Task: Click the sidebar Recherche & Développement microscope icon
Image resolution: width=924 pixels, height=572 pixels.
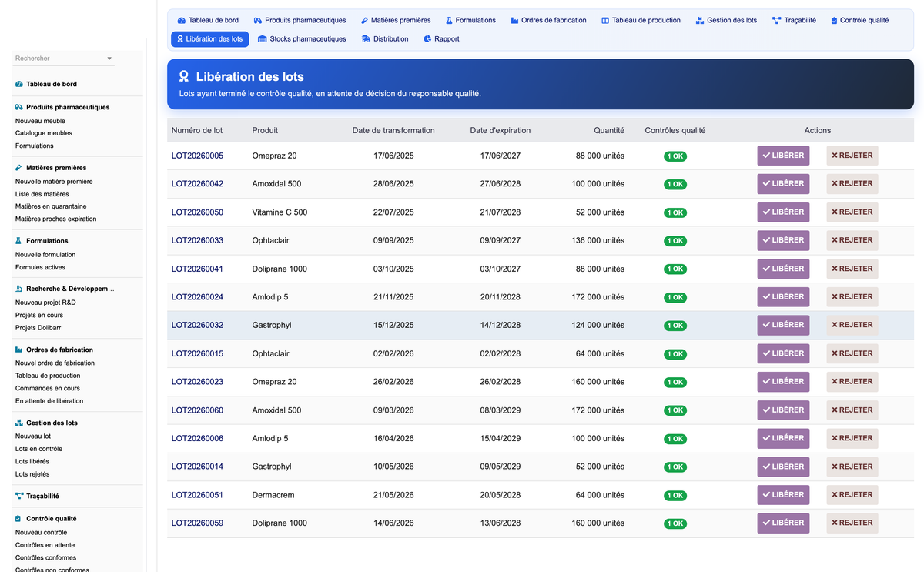Action: [19, 289]
